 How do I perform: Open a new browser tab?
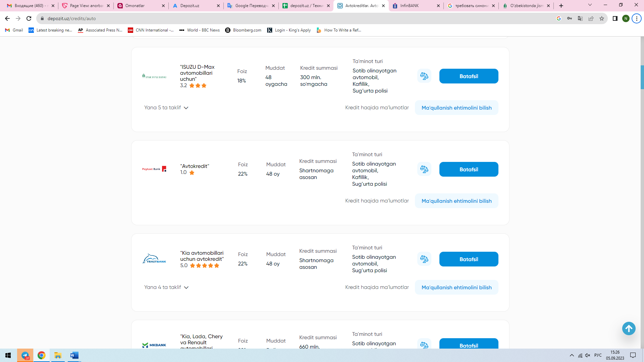[561, 6]
